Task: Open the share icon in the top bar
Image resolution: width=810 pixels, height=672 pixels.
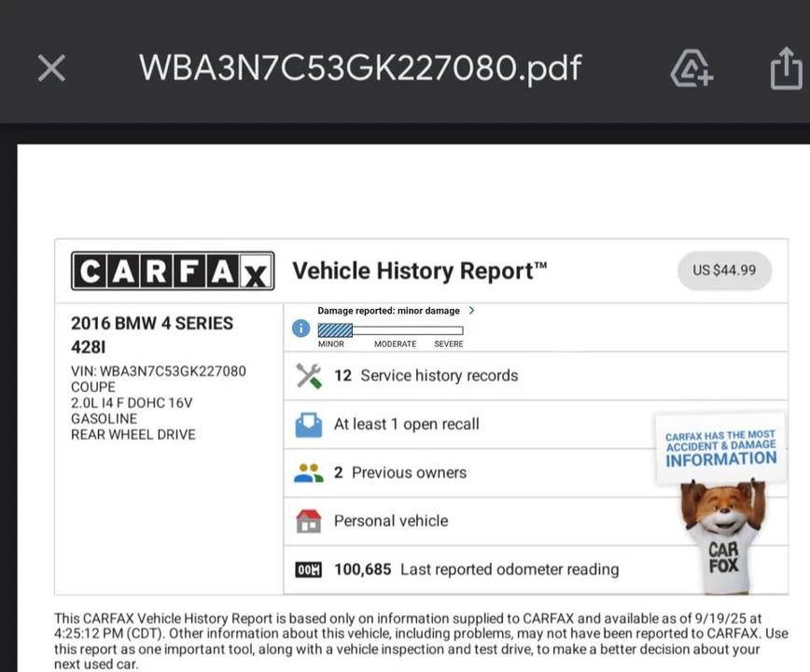Action: tap(787, 68)
